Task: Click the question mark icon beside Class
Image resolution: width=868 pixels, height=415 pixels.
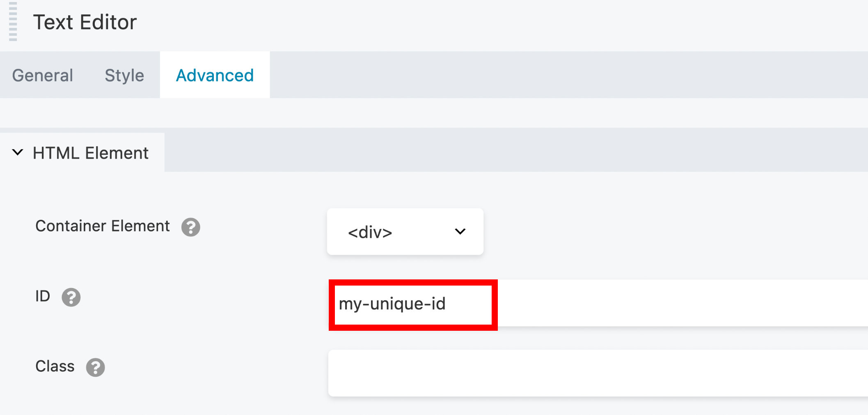Action: point(95,367)
